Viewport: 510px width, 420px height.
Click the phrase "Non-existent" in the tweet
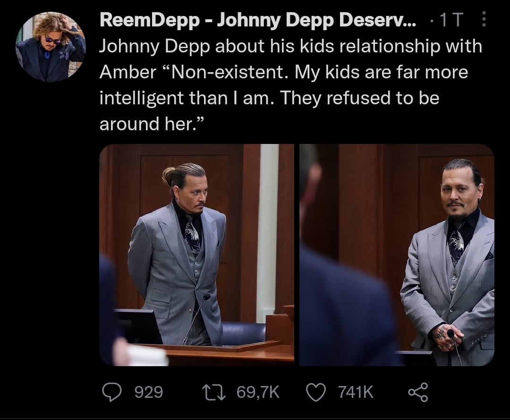pos(229,72)
